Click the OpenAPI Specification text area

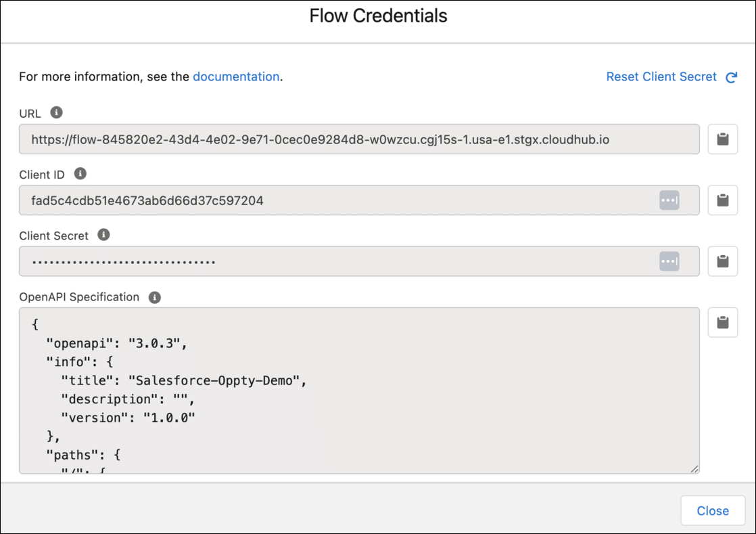point(359,391)
